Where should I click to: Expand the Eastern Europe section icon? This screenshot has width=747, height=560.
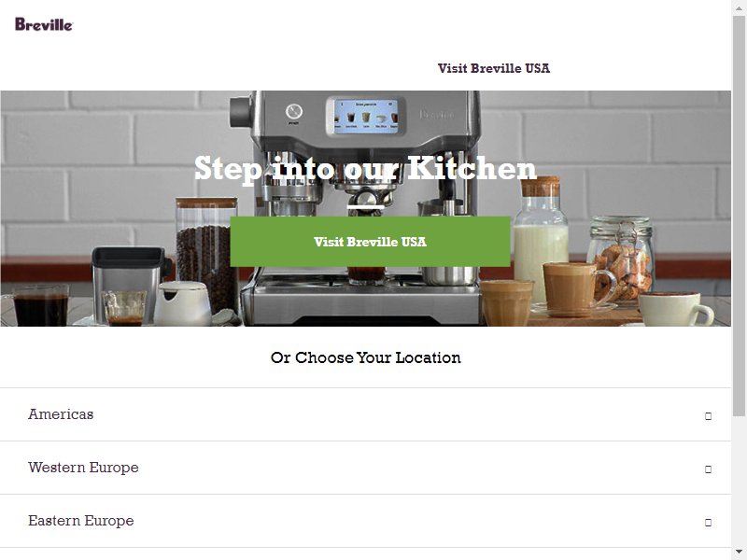(708, 523)
